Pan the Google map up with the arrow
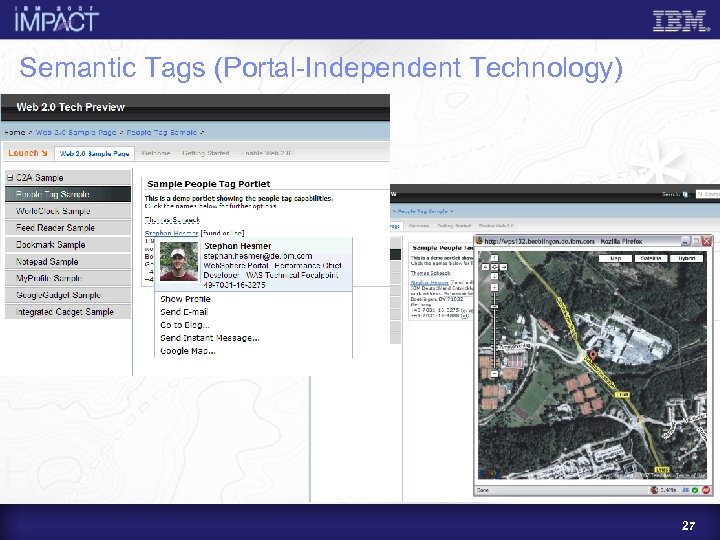The width and height of the screenshot is (720, 540). [494, 258]
